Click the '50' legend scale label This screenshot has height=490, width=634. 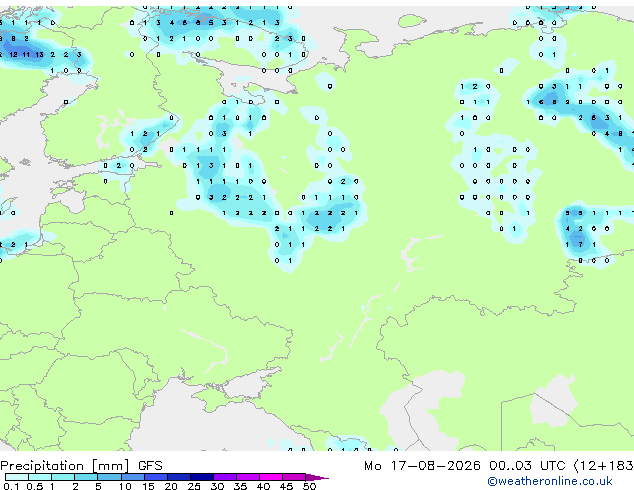[309, 486]
